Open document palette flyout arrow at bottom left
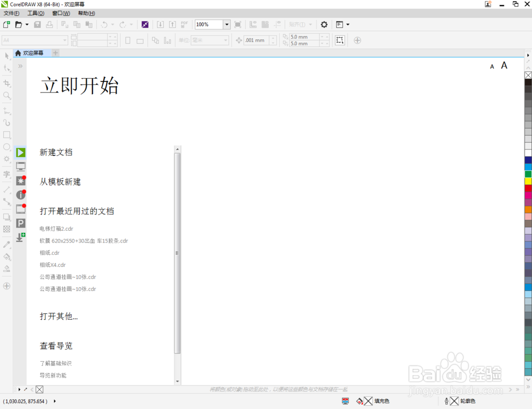The height and width of the screenshot is (409, 532). (x=19, y=389)
